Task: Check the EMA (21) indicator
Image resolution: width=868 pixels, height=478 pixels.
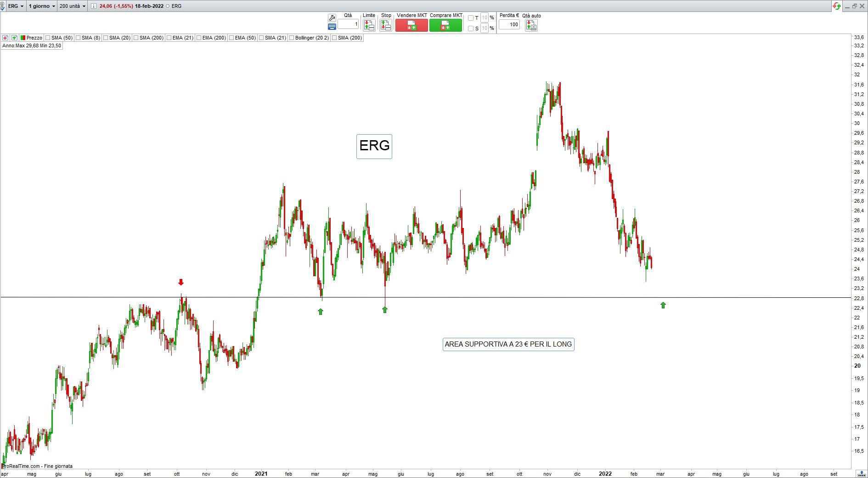Action: [x=169, y=38]
